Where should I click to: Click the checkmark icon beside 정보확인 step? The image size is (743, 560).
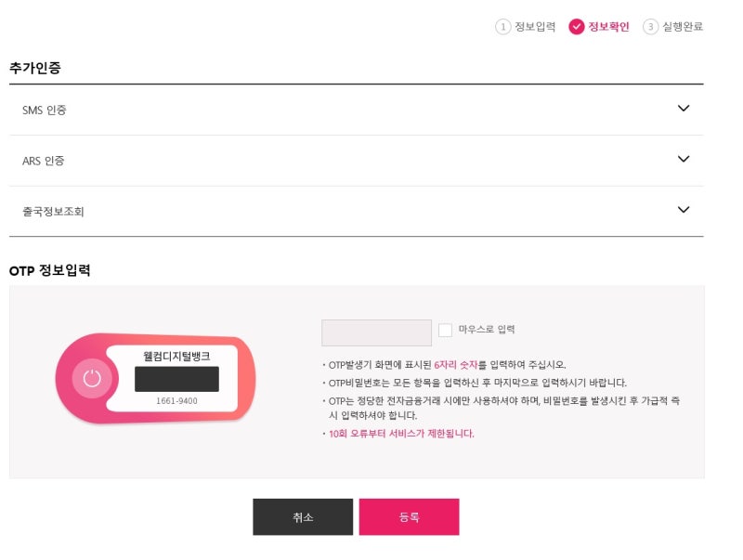click(576, 27)
